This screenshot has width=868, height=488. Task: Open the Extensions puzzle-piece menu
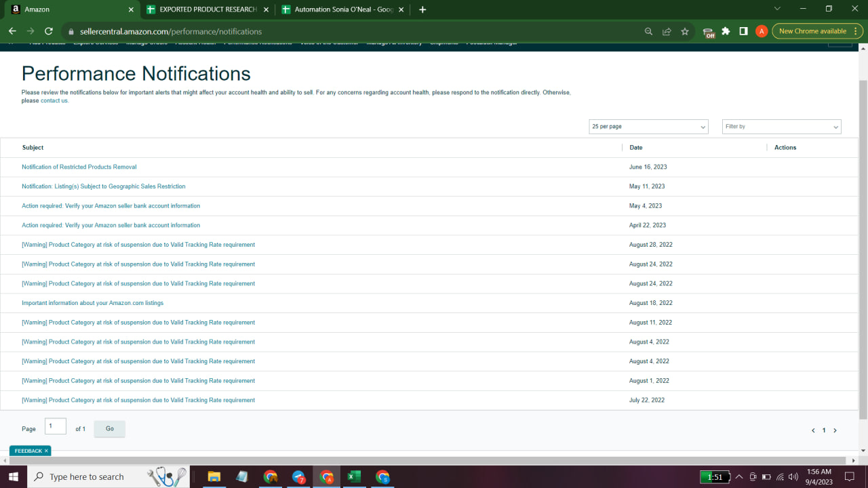[726, 31]
